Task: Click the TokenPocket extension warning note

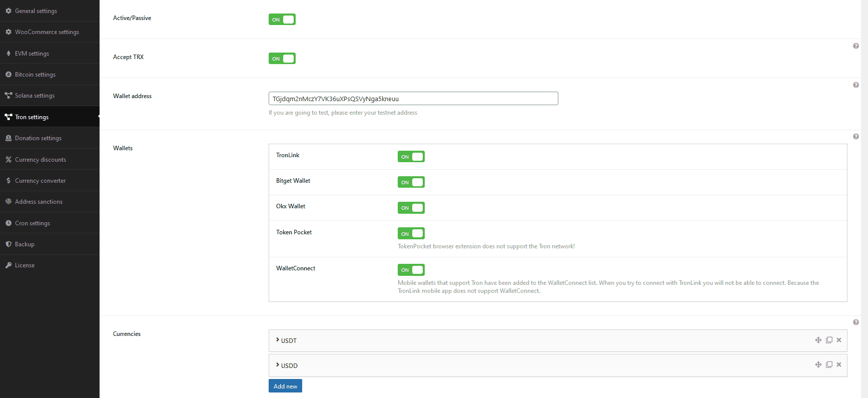Action: pyautogui.click(x=486, y=246)
